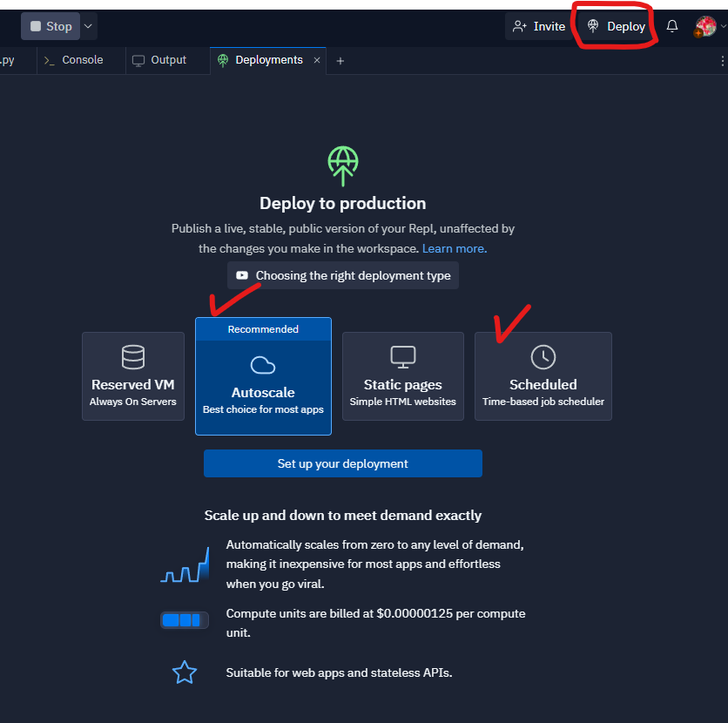Close the Deployments tab
Viewport: 728px width, 723px height.
(317, 60)
